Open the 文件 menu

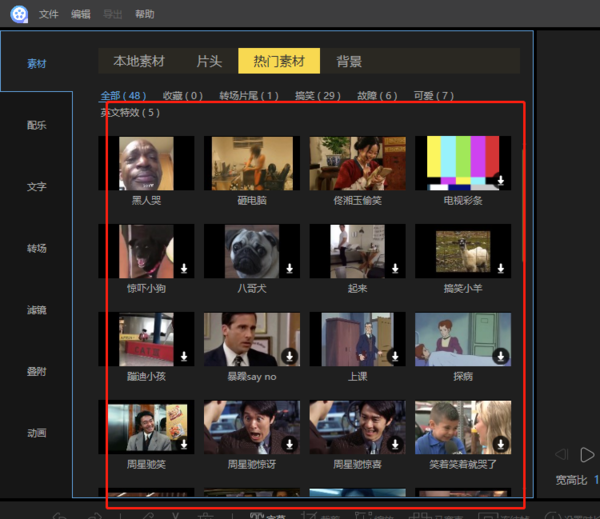[49, 15]
